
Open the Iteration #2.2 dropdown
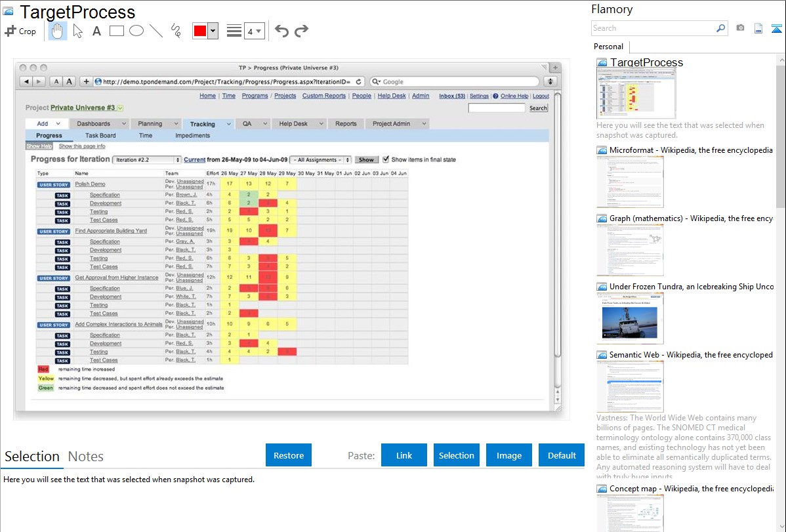coord(146,160)
